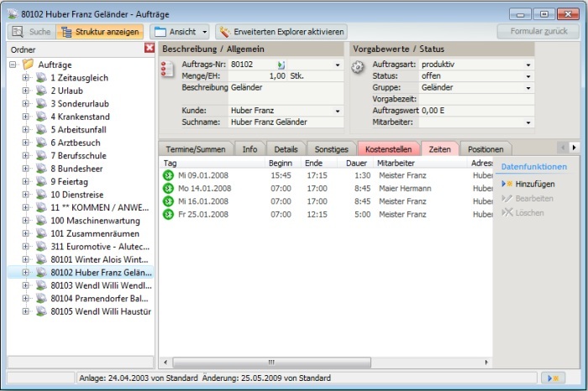Image resolution: width=588 pixels, height=391 pixels.
Task: Click the icon of 10 Dienstreise
Action: (x=41, y=195)
